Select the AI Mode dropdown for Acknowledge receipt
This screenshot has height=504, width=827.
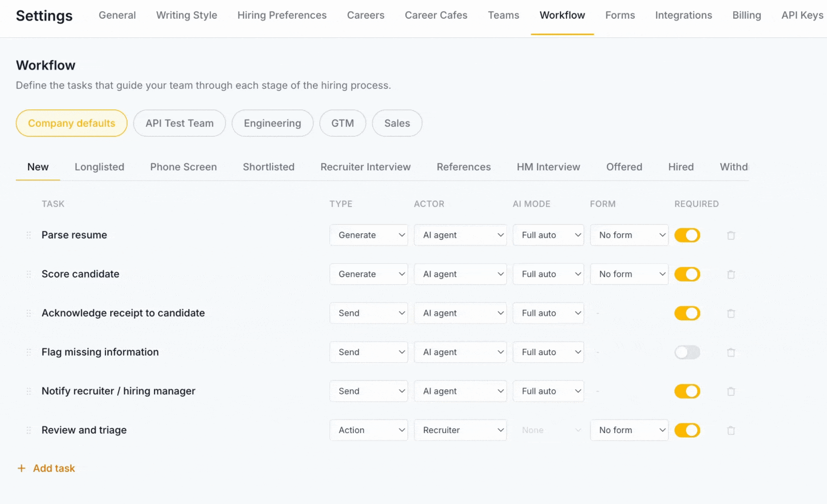(x=548, y=313)
